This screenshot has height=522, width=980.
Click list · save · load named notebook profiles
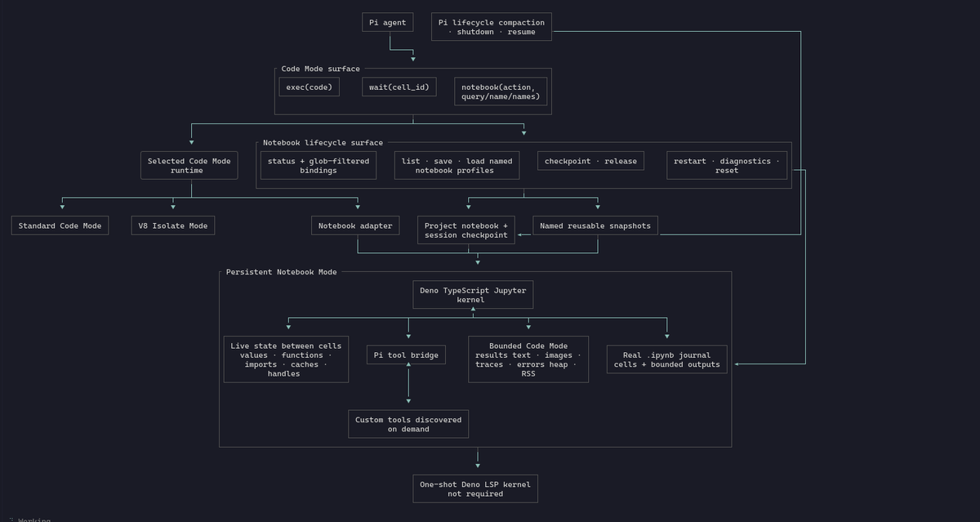tap(457, 165)
